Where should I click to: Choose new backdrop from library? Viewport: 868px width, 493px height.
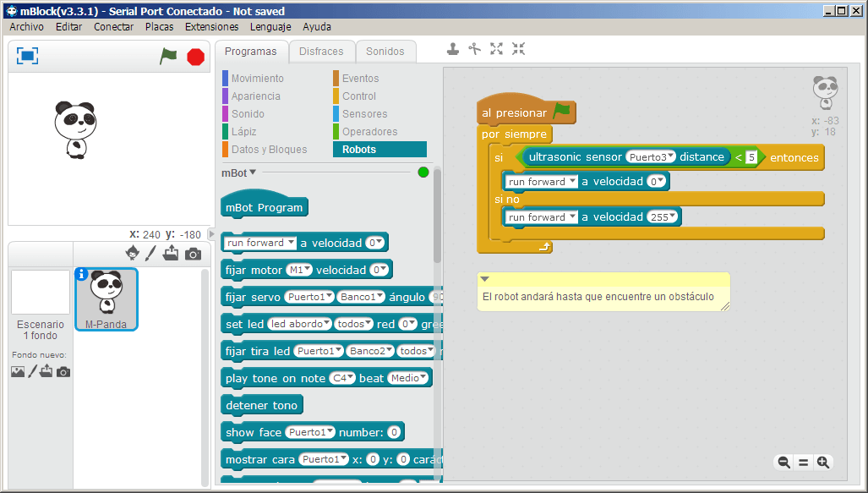coord(18,372)
